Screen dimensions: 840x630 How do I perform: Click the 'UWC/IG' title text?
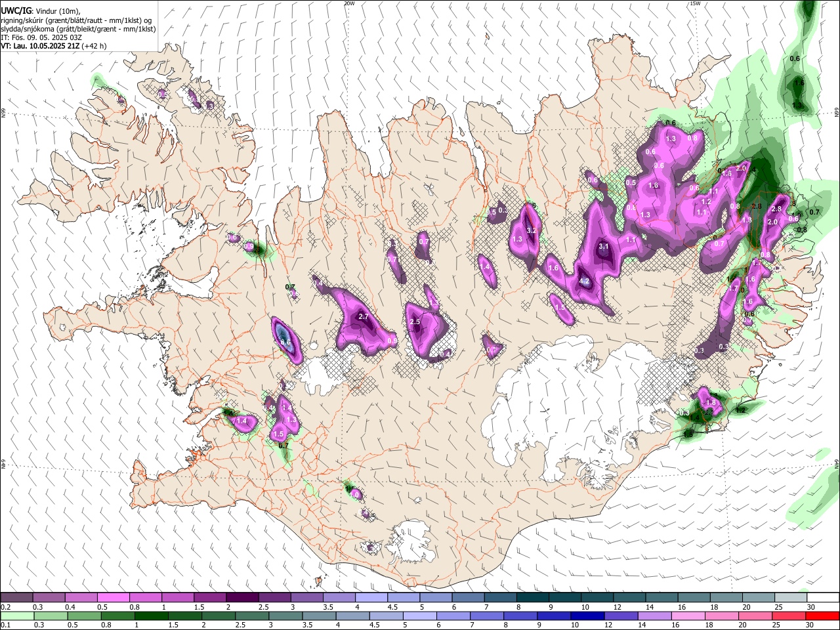click(x=15, y=11)
